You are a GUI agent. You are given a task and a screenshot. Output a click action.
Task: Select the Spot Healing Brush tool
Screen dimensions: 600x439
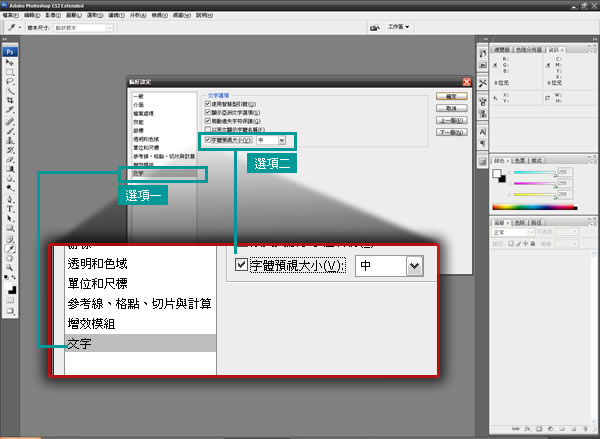coord(10,122)
